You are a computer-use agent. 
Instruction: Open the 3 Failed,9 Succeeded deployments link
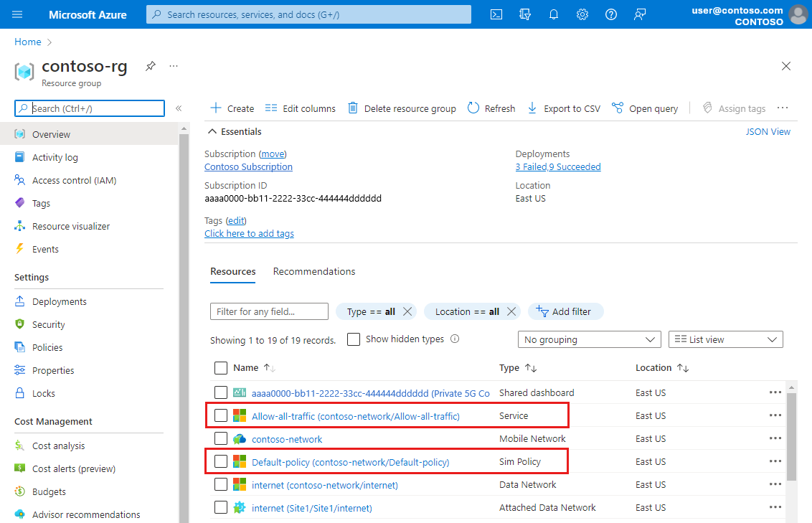(x=558, y=166)
